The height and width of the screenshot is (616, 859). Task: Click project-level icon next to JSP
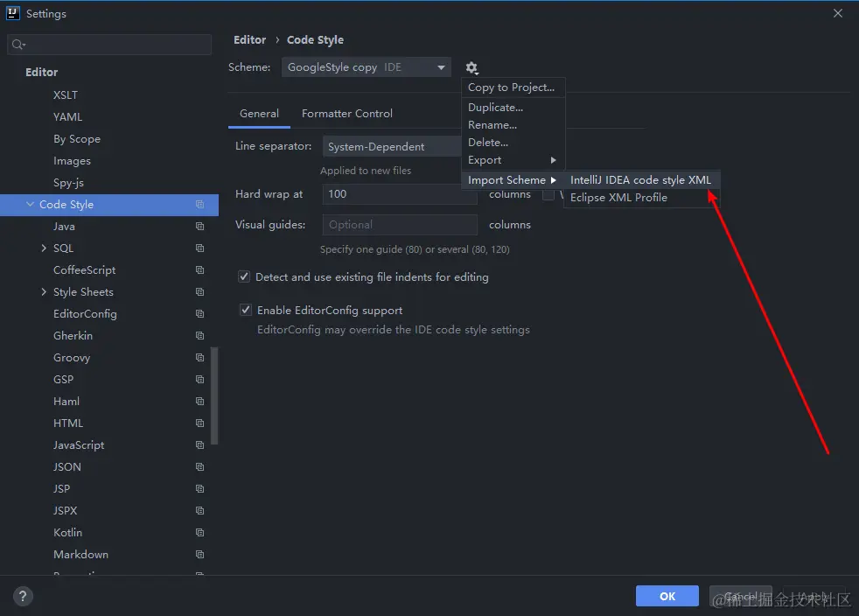(200, 489)
